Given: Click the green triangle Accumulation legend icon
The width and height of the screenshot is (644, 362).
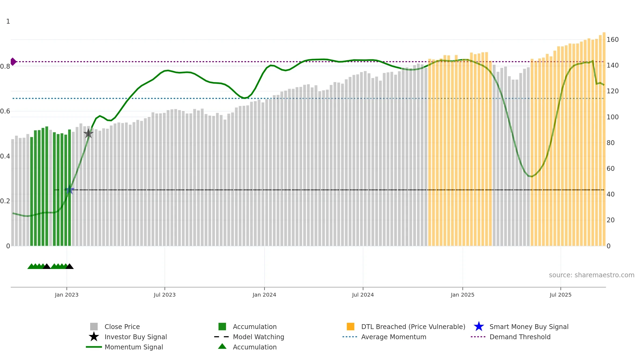Looking at the screenshot, I should (222, 346).
